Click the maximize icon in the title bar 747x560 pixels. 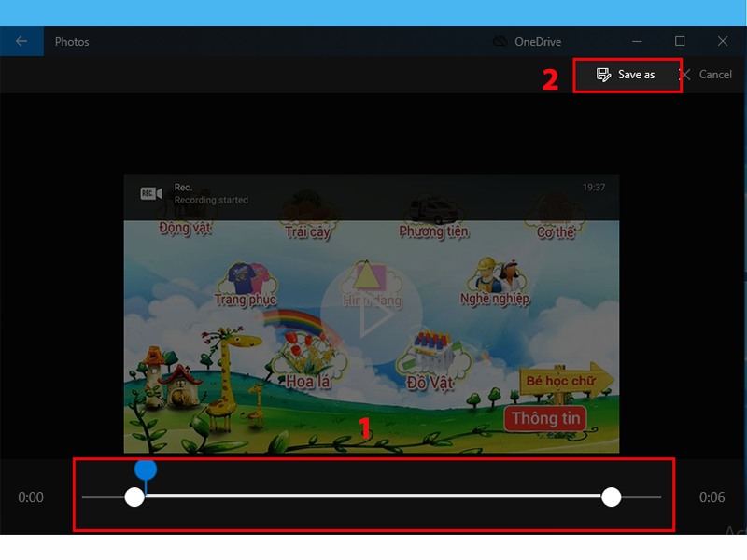[681, 41]
